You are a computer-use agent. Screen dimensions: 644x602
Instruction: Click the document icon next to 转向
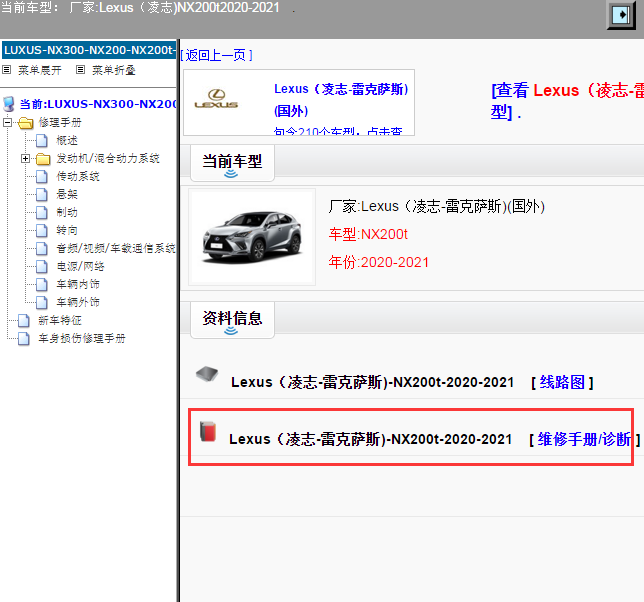pyautogui.click(x=41, y=231)
